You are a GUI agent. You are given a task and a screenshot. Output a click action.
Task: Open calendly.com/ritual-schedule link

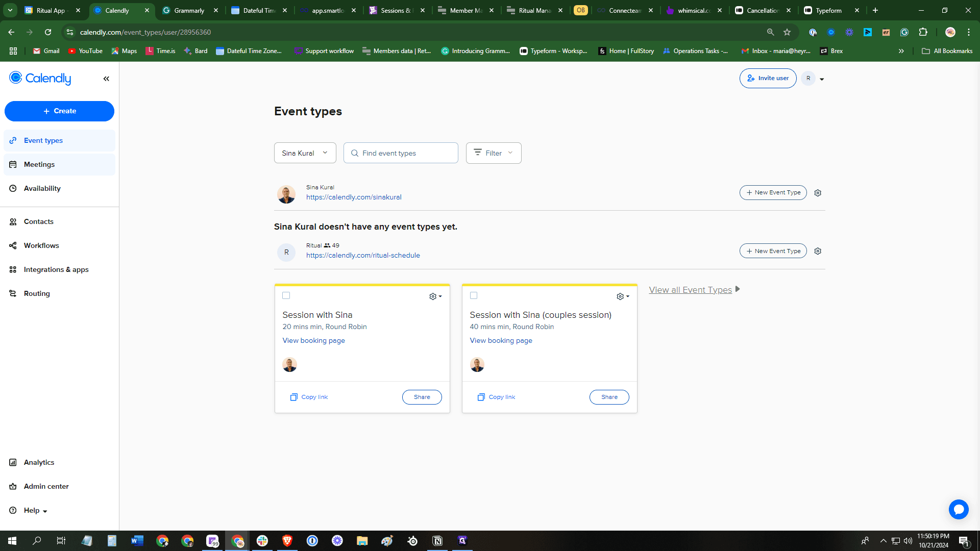[x=363, y=255]
